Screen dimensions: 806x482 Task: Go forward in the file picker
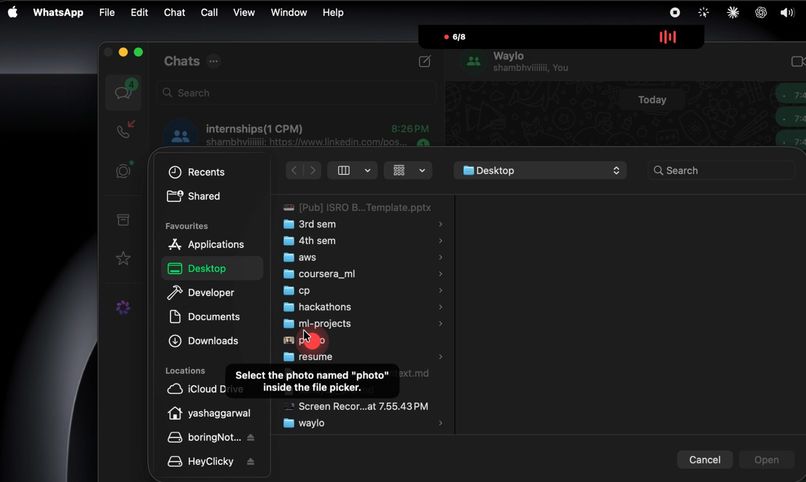pos(313,171)
